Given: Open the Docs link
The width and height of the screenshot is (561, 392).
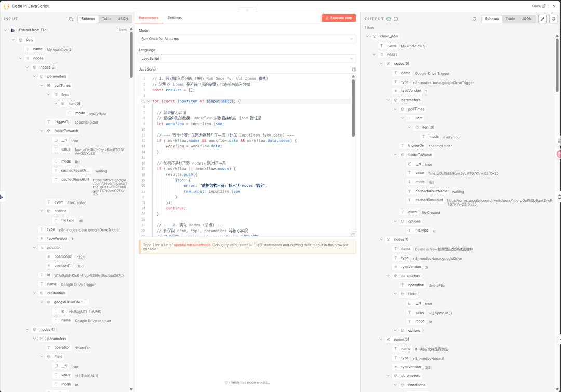Looking at the screenshot, I should [539, 6].
